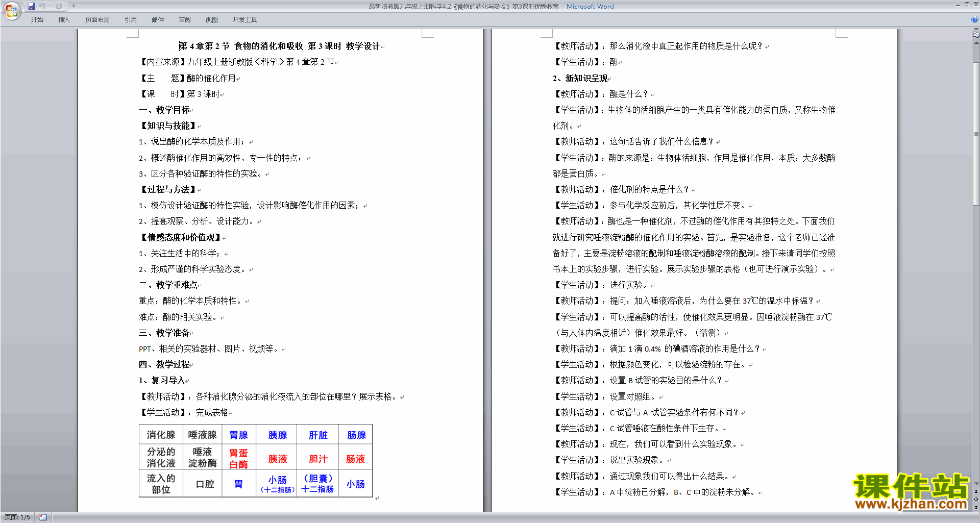Toggle the ruler via View Ruler icon
The height and width of the screenshot is (523, 980).
976,35
